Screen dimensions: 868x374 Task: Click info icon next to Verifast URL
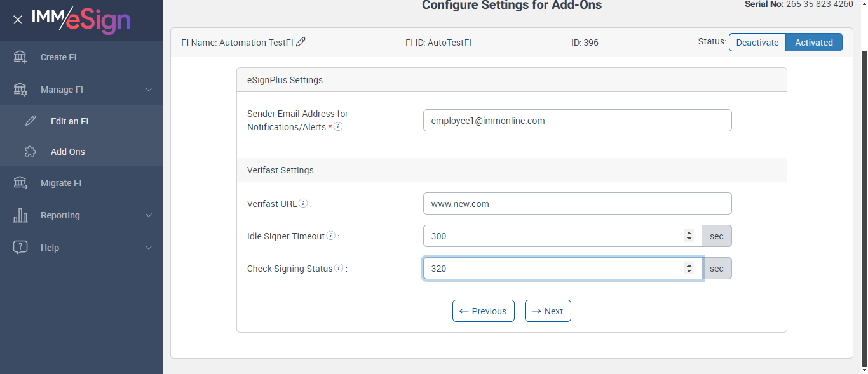[303, 204]
